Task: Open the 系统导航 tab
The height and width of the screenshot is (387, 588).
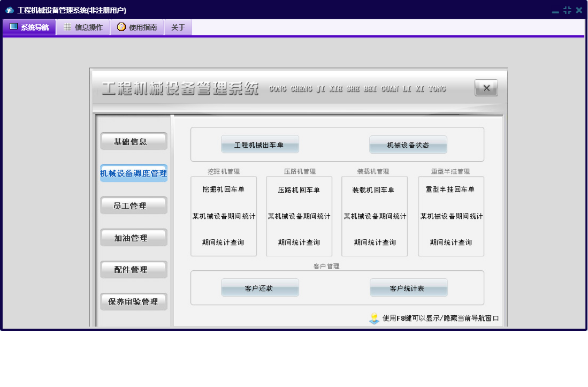Action: pos(29,27)
